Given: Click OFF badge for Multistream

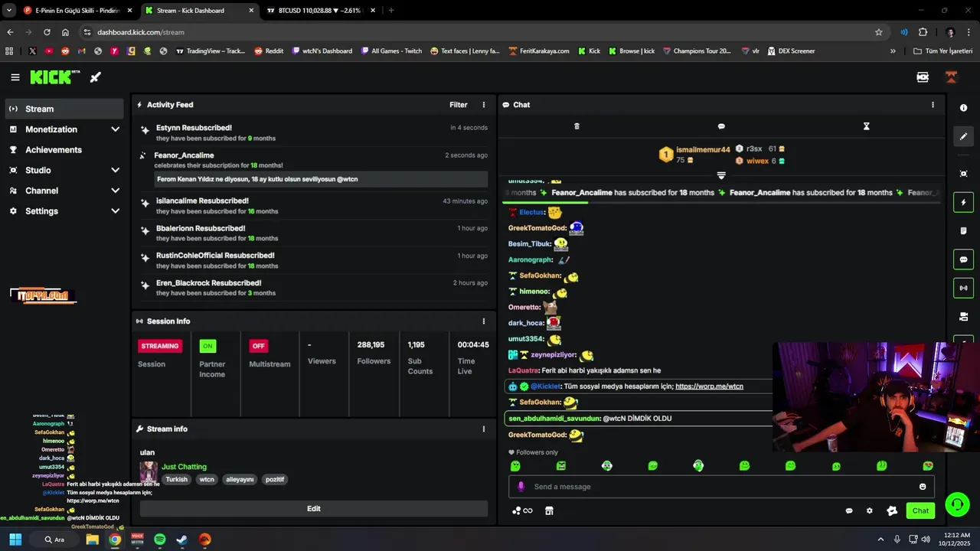Looking at the screenshot, I should pos(258,346).
